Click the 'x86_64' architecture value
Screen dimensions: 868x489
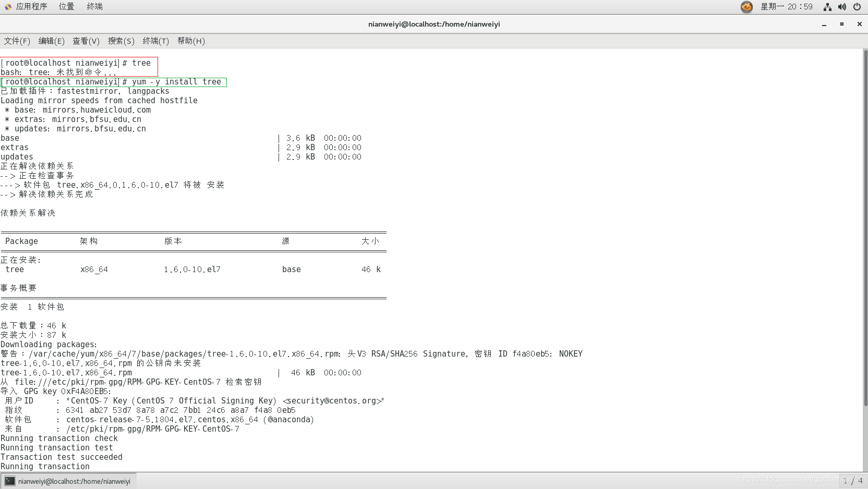point(94,270)
